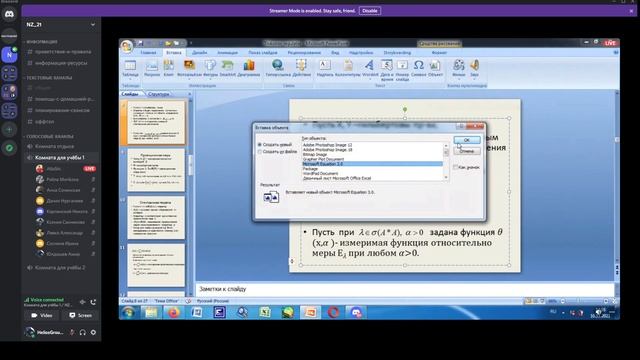
Task: Mute the microphone icon in user panel
Action: click(72, 332)
